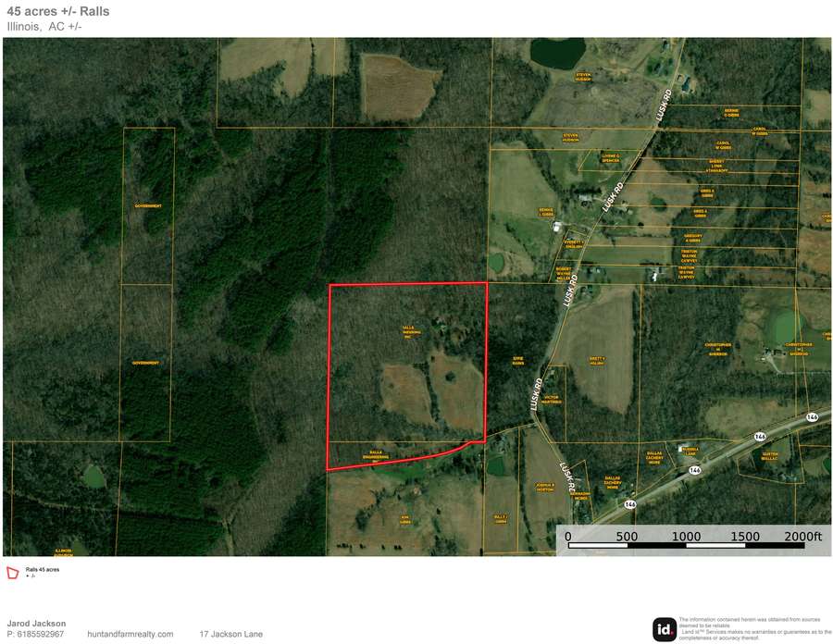Viewport: 833px width, 644px height.
Task: Click the Billy J Gibbs parcel label
Action: (501, 519)
